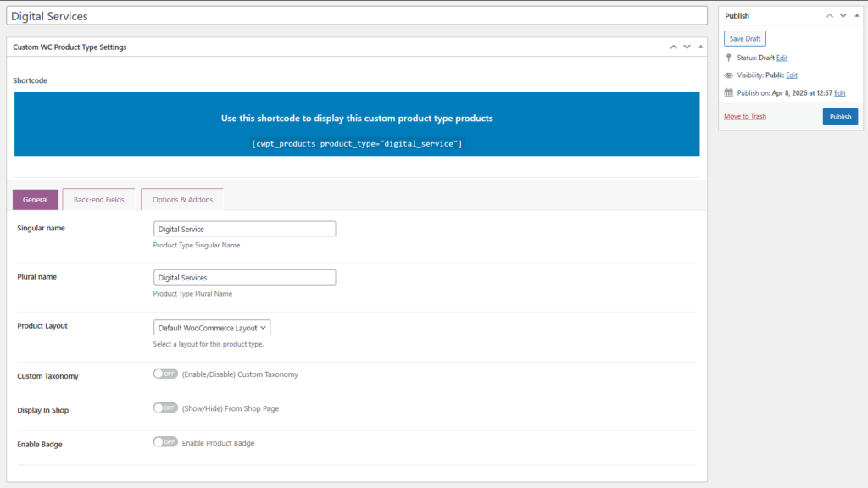Turn on the Display In Shop switch
The width and height of the screenshot is (868, 488).
click(x=165, y=408)
